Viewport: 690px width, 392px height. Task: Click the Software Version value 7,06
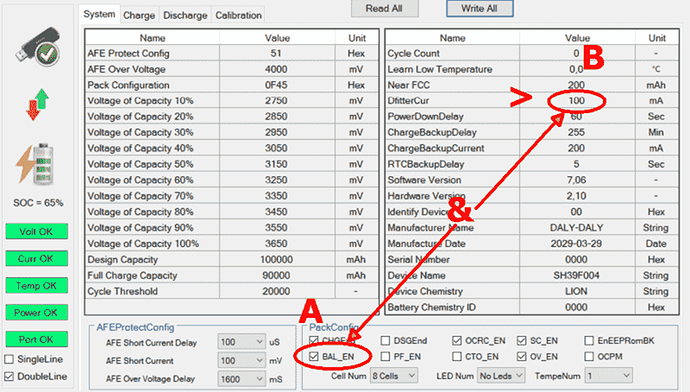577,180
